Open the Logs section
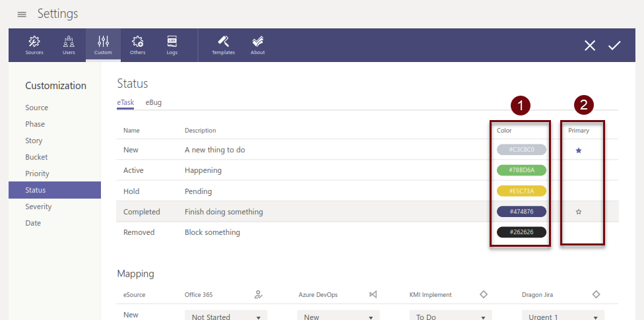644x320 pixels. coord(172,45)
